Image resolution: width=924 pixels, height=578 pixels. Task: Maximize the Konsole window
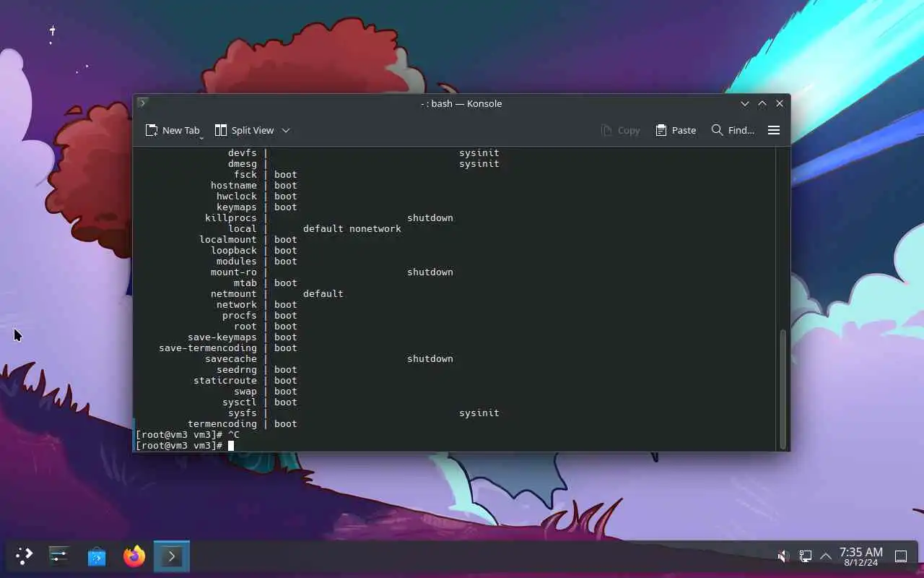[x=762, y=103]
